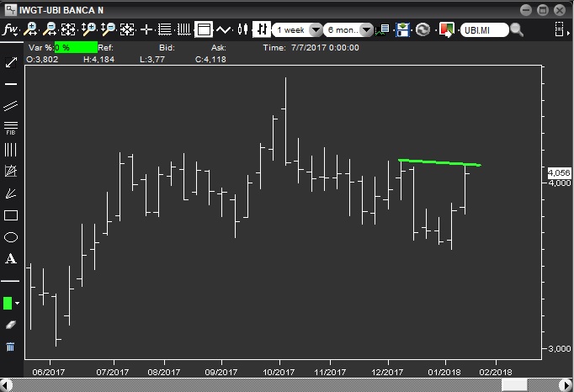The width and height of the screenshot is (574, 392).
Task: Click the H:4,184 high value
Action: (98, 59)
